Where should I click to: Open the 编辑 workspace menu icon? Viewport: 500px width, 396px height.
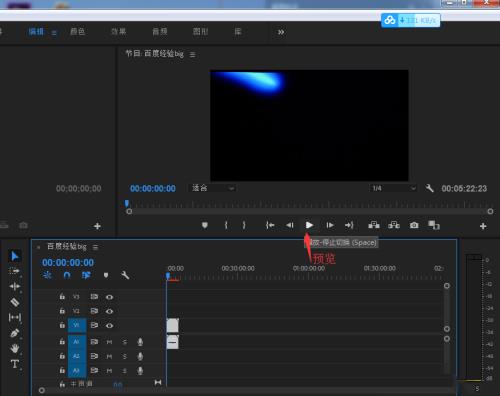54,33
